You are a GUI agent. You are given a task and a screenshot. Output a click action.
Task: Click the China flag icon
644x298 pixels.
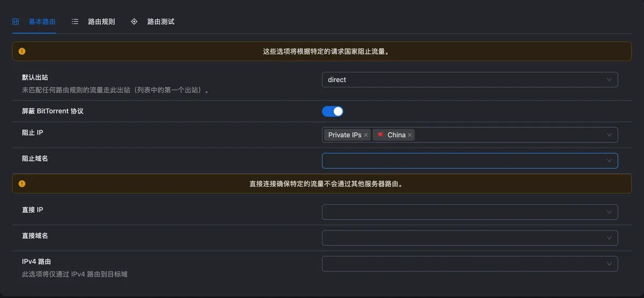pyautogui.click(x=380, y=135)
